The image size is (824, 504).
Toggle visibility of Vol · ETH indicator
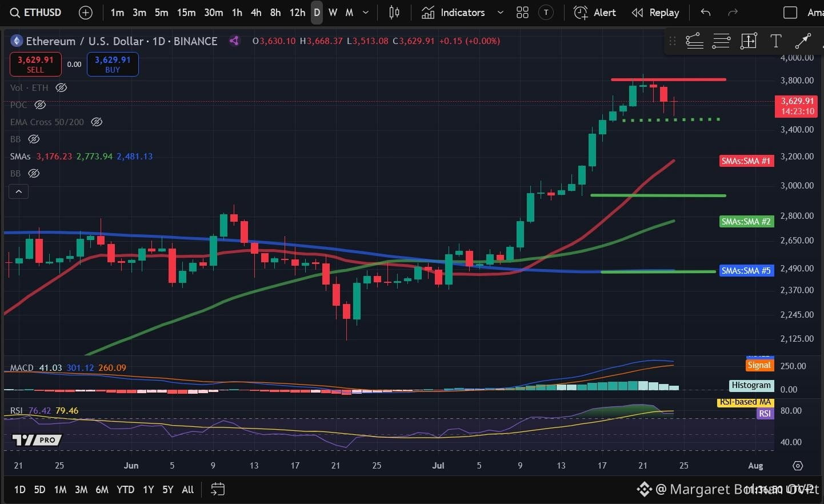61,87
